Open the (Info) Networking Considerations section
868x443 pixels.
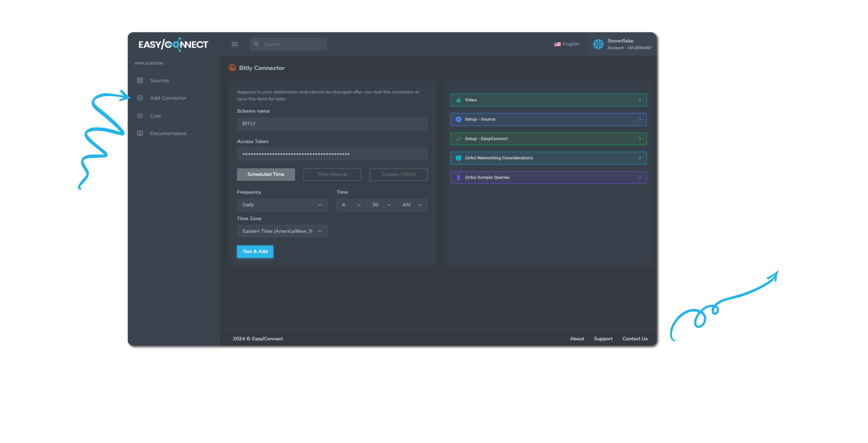[x=548, y=158]
